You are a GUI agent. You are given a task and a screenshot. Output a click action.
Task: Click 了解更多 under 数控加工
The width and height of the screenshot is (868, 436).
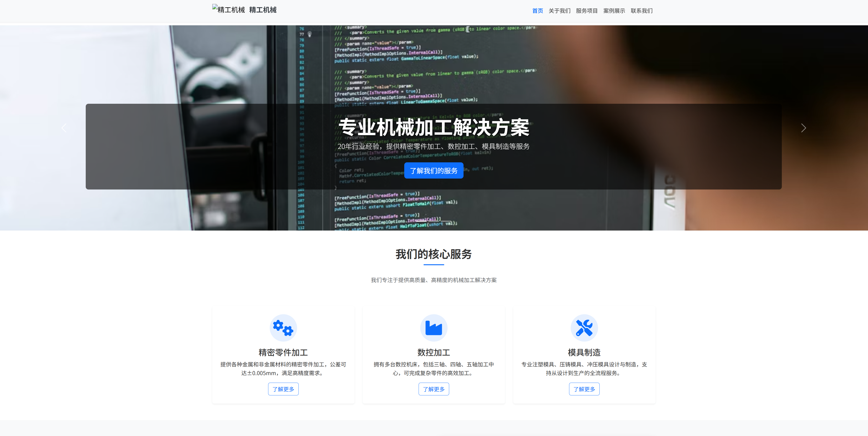434,389
